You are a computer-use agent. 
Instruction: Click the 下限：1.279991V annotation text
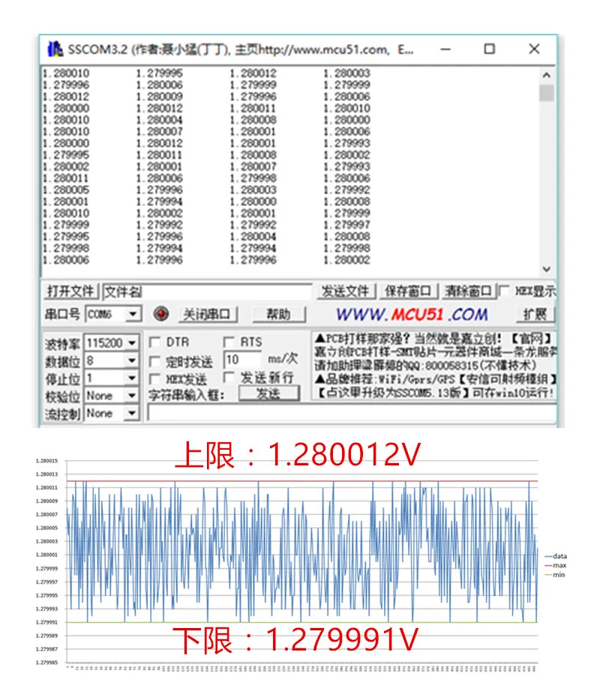pyautogui.click(x=295, y=640)
